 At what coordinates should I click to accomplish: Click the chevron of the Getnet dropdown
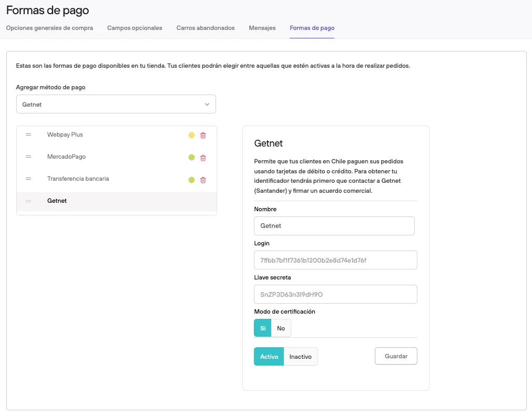pyautogui.click(x=207, y=105)
